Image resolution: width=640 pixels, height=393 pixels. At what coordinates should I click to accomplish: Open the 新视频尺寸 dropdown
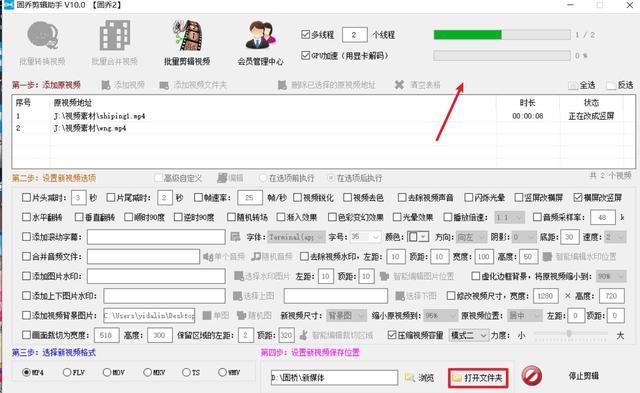tap(346, 315)
